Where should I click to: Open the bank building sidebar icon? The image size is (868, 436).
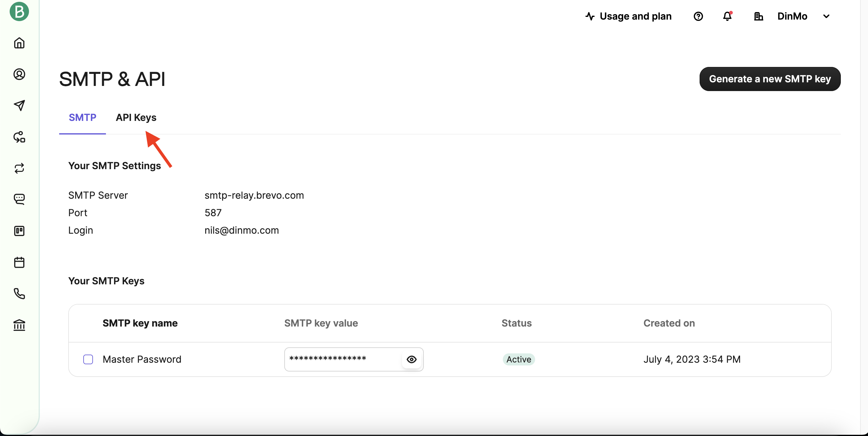19,325
